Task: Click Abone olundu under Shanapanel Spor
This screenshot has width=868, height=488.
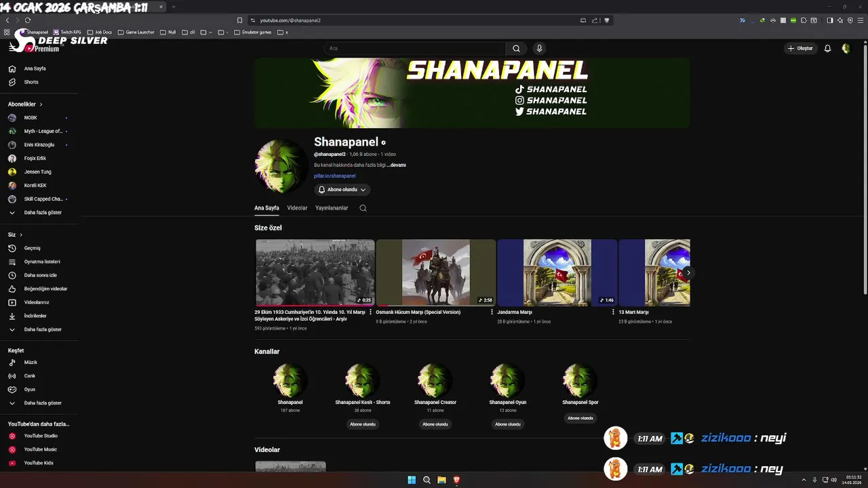Action: [580, 418]
